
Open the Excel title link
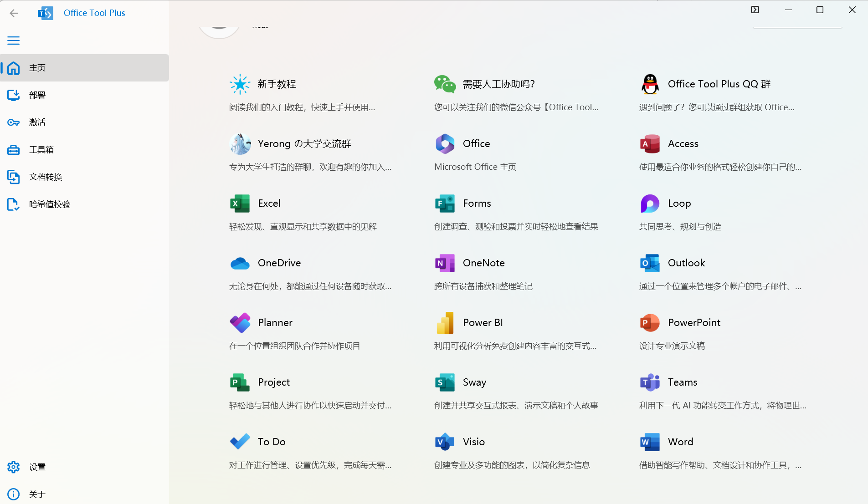(x=269, y=204)
